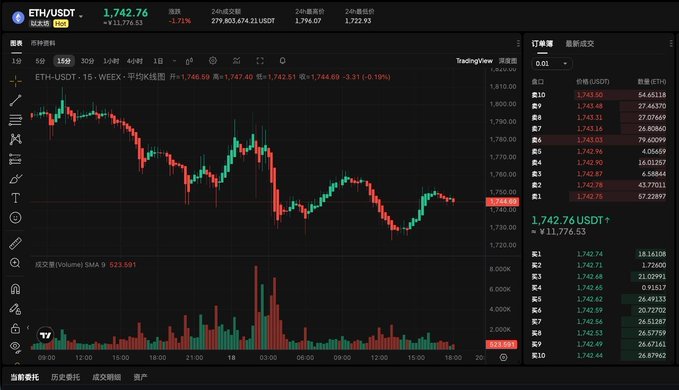Toggle lock all drawing tools

click(x=16, y=328)
